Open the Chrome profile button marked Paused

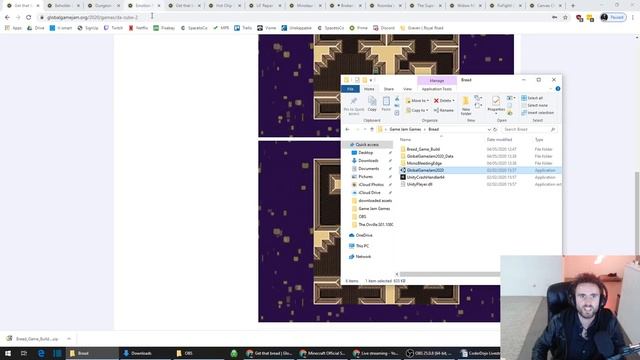(x=613, y=18)
